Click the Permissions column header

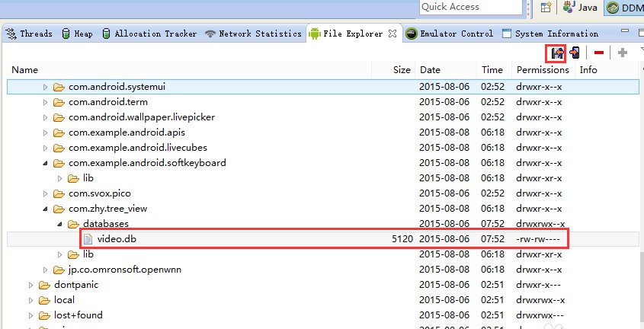pyautogui.click(x=543, y=70)
